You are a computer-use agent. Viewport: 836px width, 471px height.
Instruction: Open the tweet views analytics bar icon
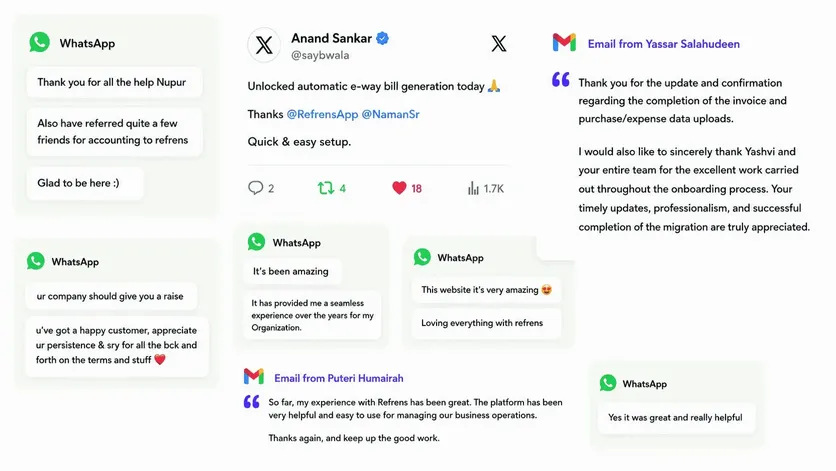[473, 188]
